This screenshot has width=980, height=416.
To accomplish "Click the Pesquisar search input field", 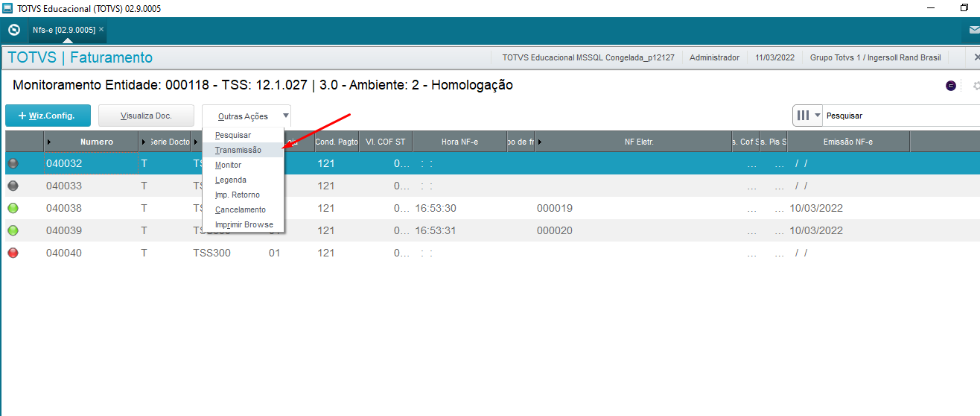I will pyautogui.click(x=901, y=116).
